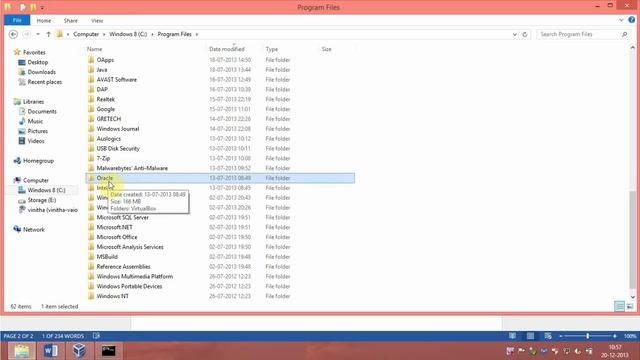Screen dimensions: 640x360
Task: Refresh the Program Files folder view
Action: 525,35
